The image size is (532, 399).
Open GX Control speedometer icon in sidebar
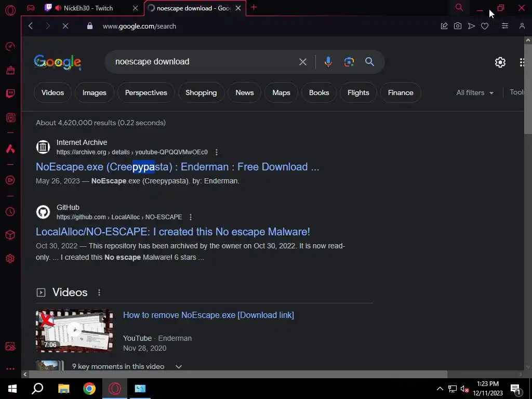pyautogui.click(x=10, y=46)
